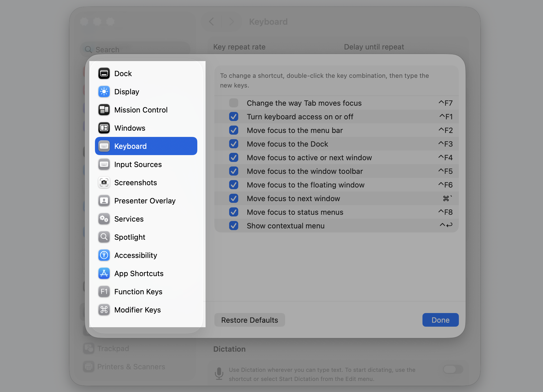
Task: Open Modifier Keys settings
Action: pos(146,310)
